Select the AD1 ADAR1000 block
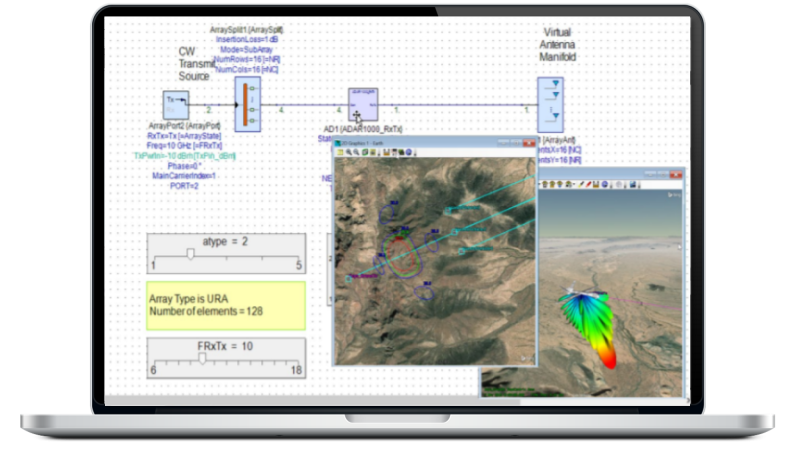The image size is (800, 450). 362,103
